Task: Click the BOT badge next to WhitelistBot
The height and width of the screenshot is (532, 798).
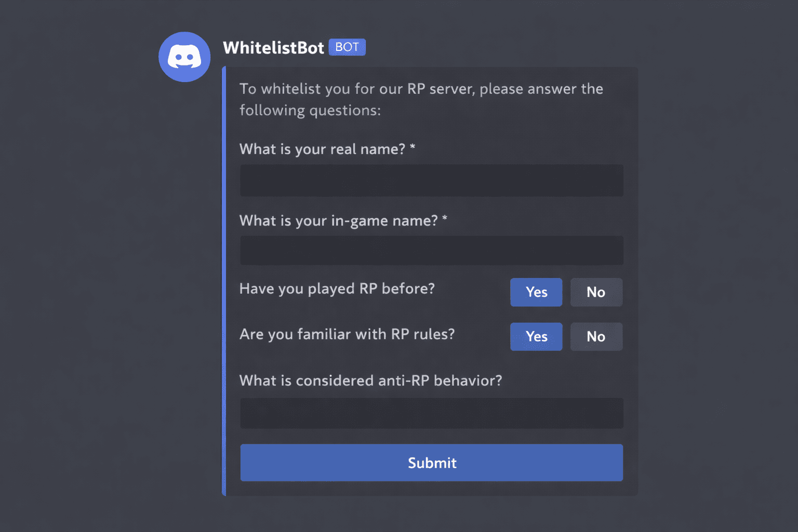Action: tap(347, 47)
